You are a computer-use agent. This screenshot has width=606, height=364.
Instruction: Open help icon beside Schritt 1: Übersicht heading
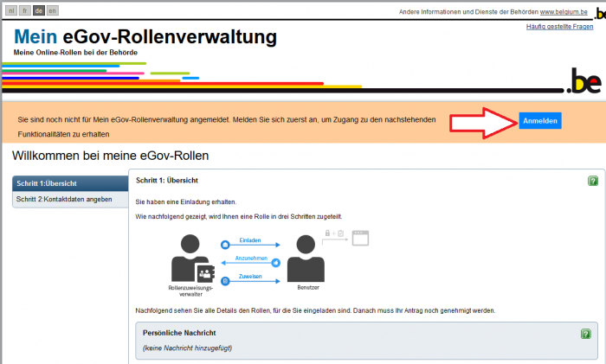592,181
